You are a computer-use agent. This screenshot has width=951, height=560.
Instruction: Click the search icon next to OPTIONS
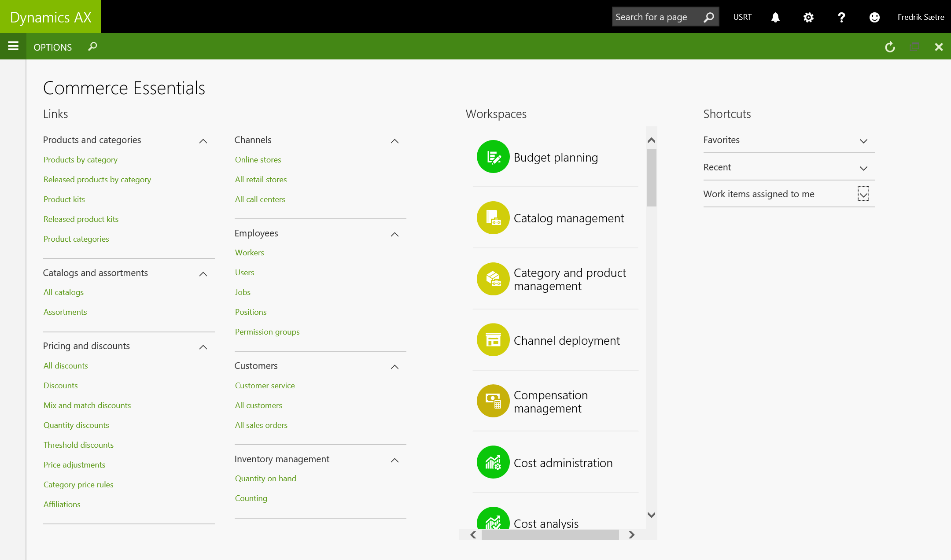(92, 46)
